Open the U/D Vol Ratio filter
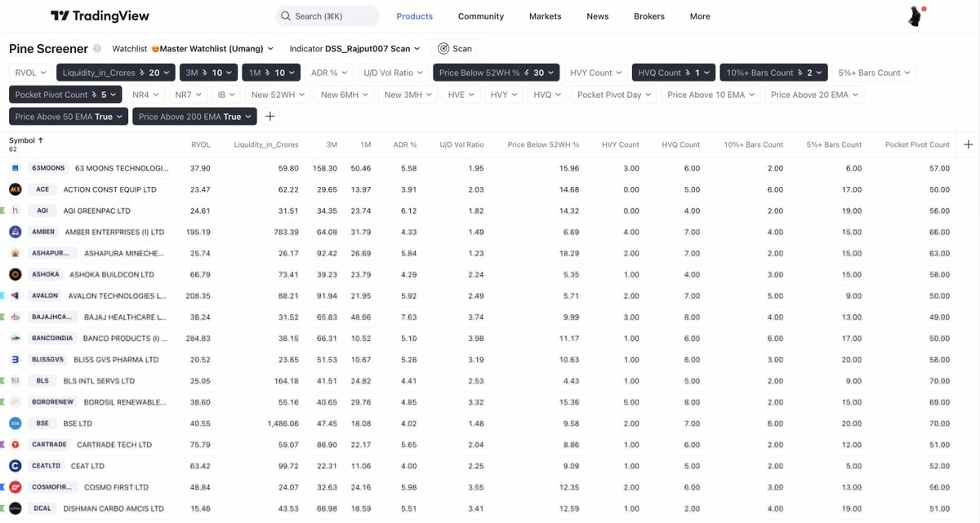The width and height of the screenshot is (980, 523). [x=394, y=73]
